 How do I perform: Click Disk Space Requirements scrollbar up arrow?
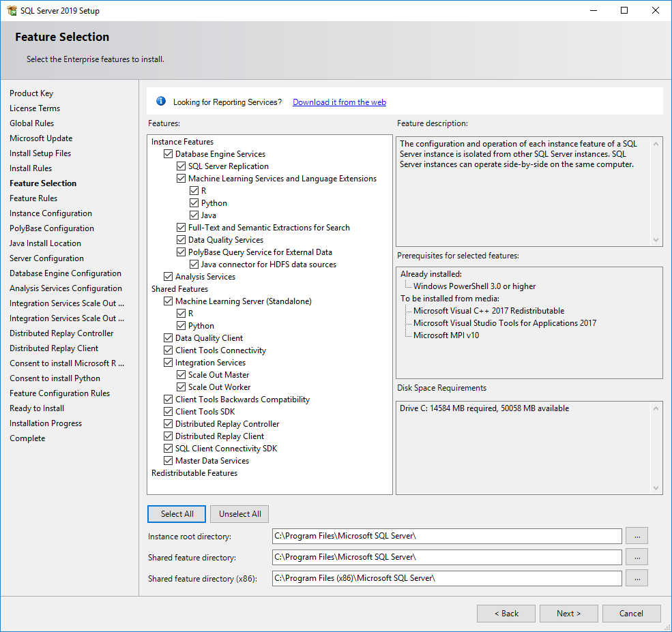[x=656, y=408]
